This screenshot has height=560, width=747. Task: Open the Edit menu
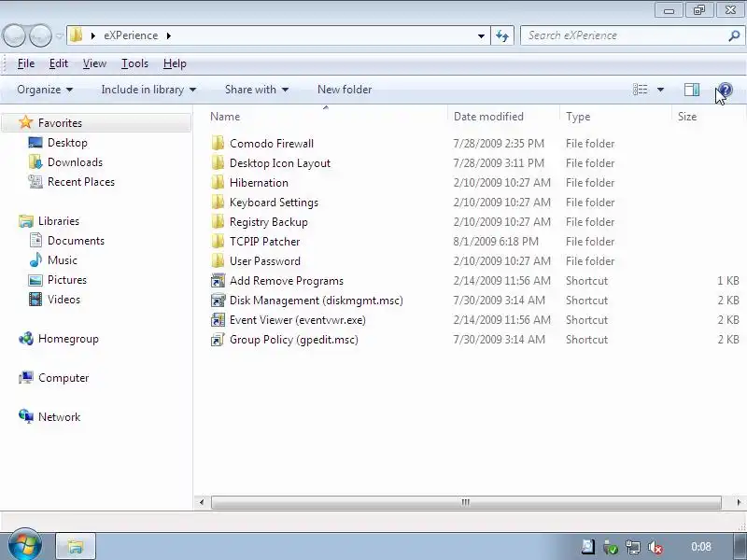point(59,63)
